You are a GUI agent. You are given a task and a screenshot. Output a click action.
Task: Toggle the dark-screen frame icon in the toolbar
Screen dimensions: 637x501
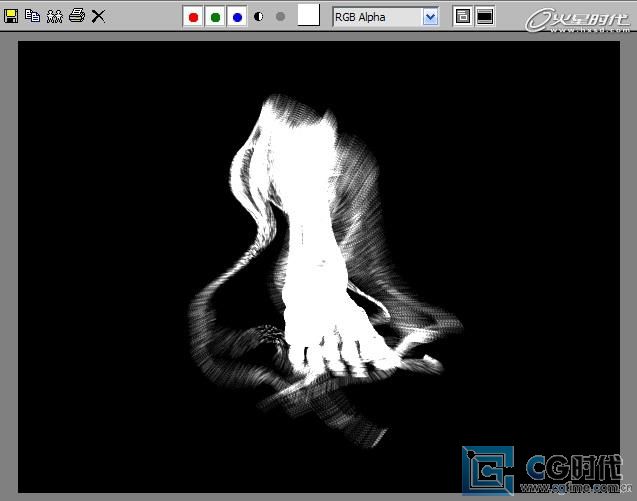click(485, 17)
